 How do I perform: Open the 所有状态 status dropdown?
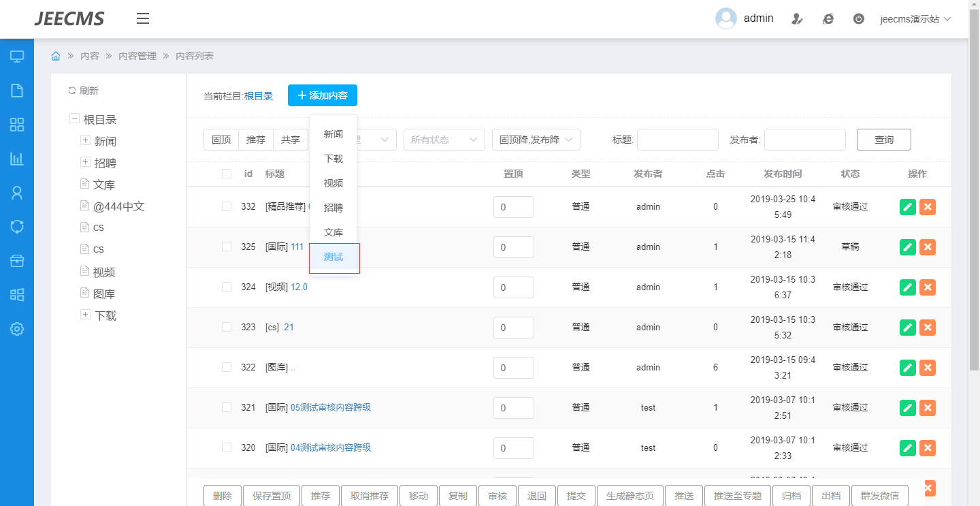(444, 140)
